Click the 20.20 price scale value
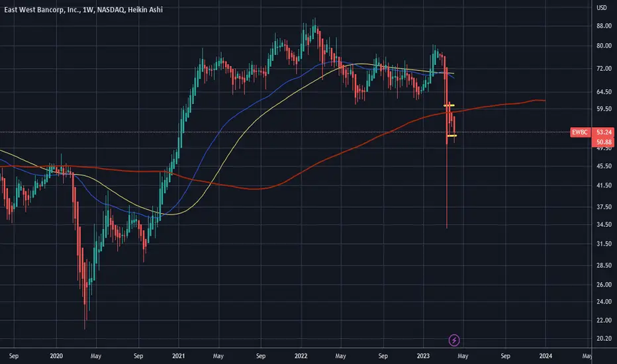 point(604,338)
